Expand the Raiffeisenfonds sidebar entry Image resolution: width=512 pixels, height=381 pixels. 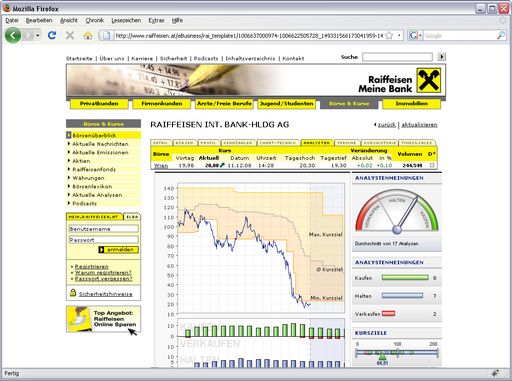point(94,169)
